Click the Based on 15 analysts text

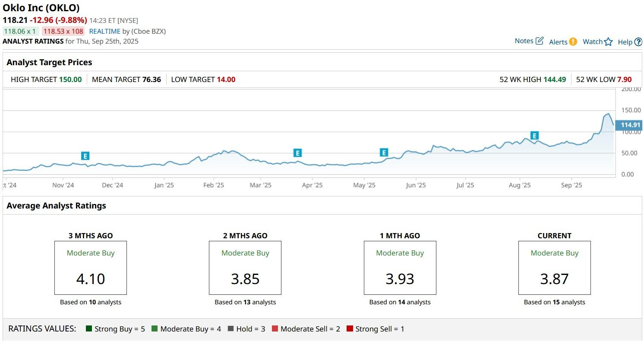pyautogui.click(x=555, y=302)
